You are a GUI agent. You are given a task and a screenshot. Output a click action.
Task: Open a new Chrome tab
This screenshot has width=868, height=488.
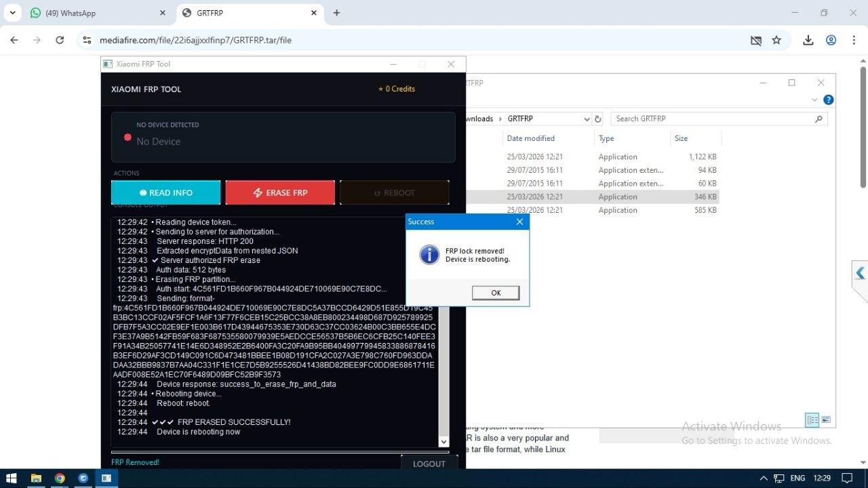pos(336,13)
